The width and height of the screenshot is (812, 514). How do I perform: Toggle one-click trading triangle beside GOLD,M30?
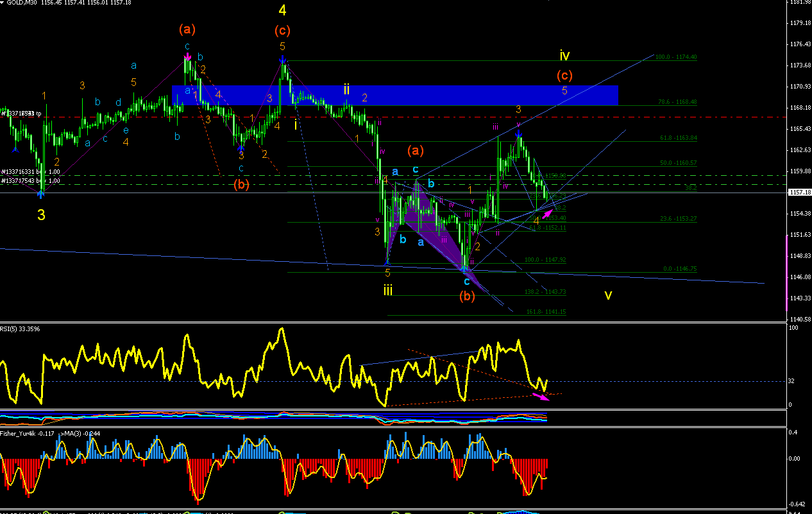click(x=3, y=3)
